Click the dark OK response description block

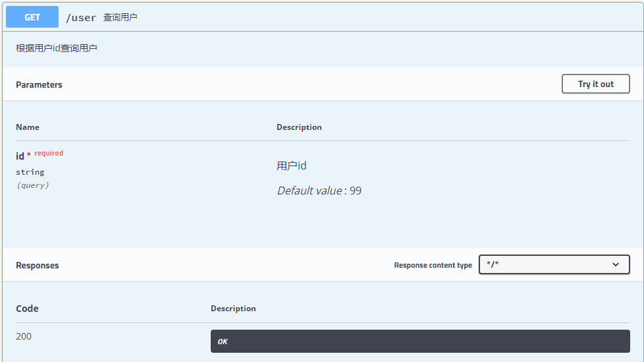pos(420,342)
